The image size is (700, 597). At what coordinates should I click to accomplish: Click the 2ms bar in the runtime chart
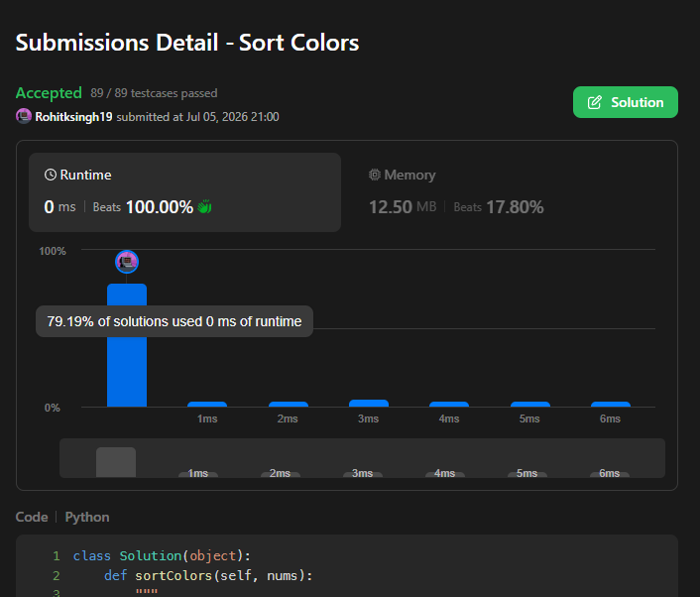(x=289, y=404)
